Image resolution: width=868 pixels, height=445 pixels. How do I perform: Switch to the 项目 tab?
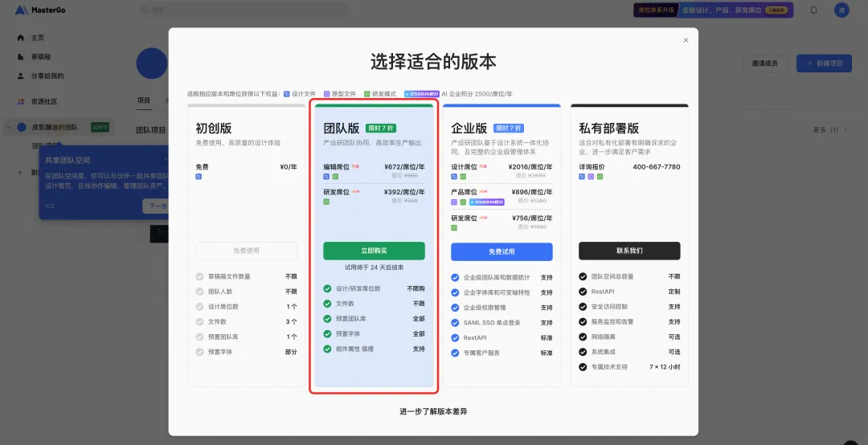(x=144, y=100)
